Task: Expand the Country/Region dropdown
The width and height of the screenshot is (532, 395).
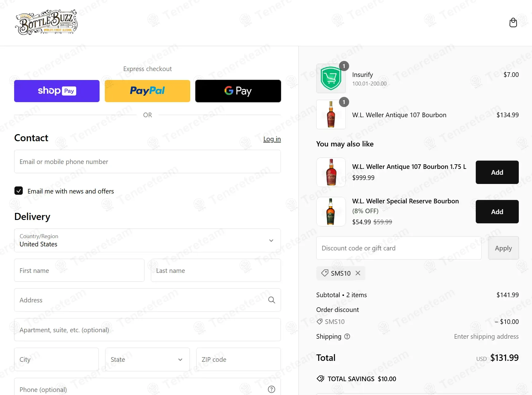Action: coord(148,241)
